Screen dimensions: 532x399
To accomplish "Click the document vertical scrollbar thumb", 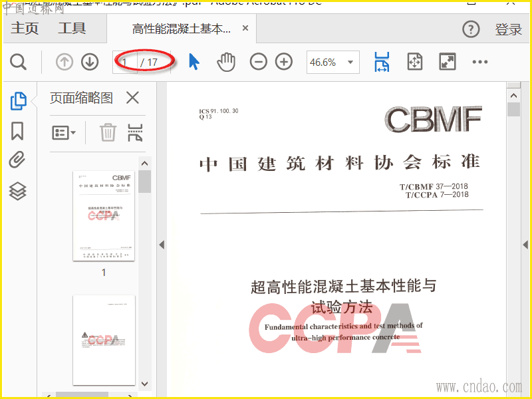I will pyautogui.click(x=513, y=110).
